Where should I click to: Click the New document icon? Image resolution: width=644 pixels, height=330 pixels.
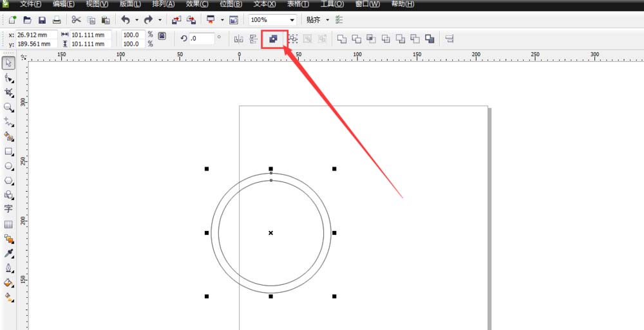click(13, 20)
